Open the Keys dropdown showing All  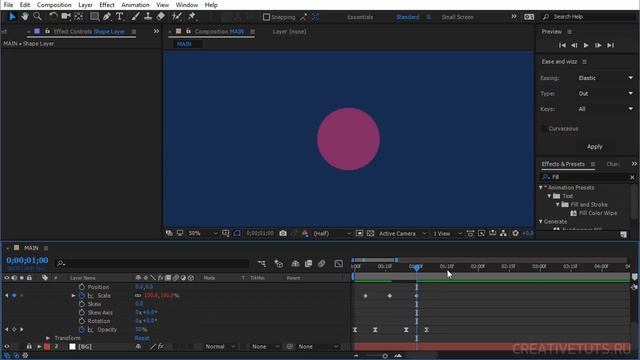coord(605,109)
